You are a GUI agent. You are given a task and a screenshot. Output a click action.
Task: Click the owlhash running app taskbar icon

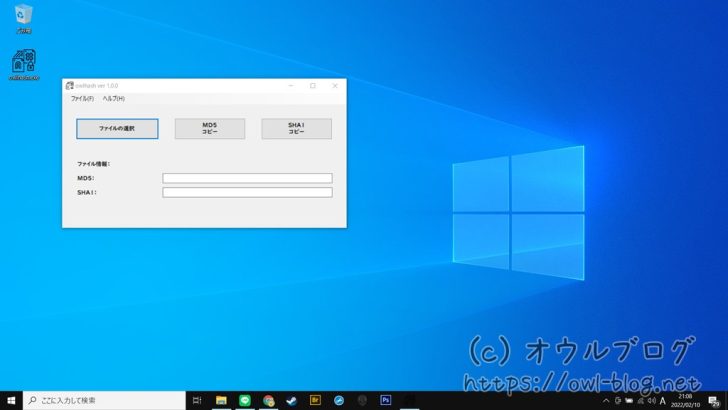[410, 400]
